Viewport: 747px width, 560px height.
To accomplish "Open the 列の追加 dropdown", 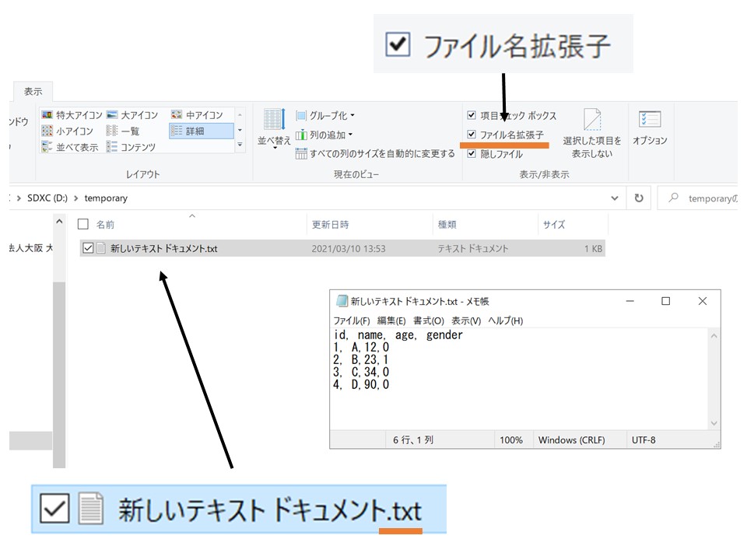I will (x=324, y=135).
